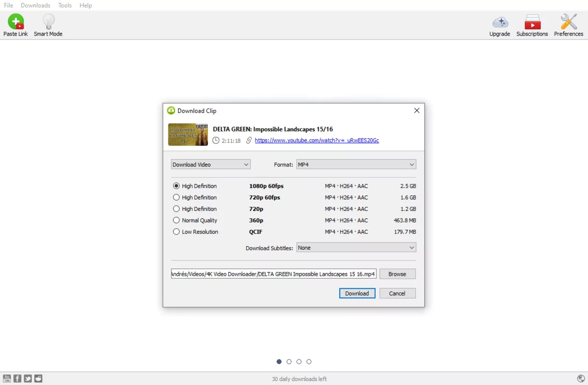Open the Downloads menu

(35, 5)
